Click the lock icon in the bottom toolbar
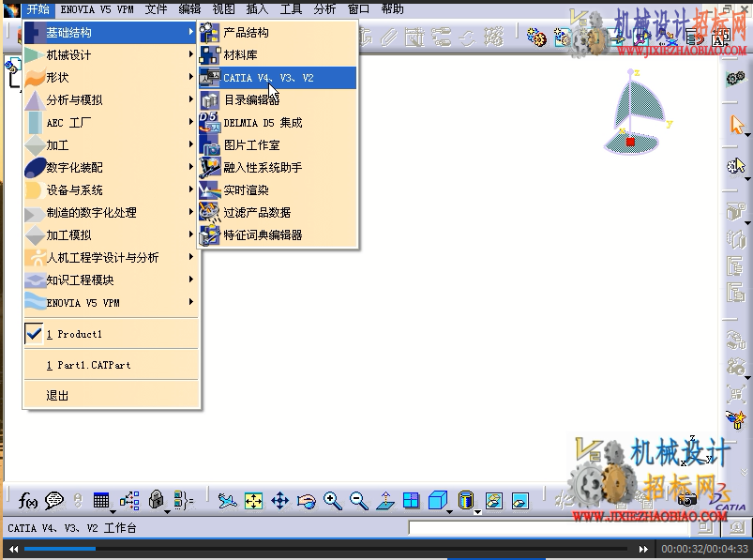 [x=156, y=500]
